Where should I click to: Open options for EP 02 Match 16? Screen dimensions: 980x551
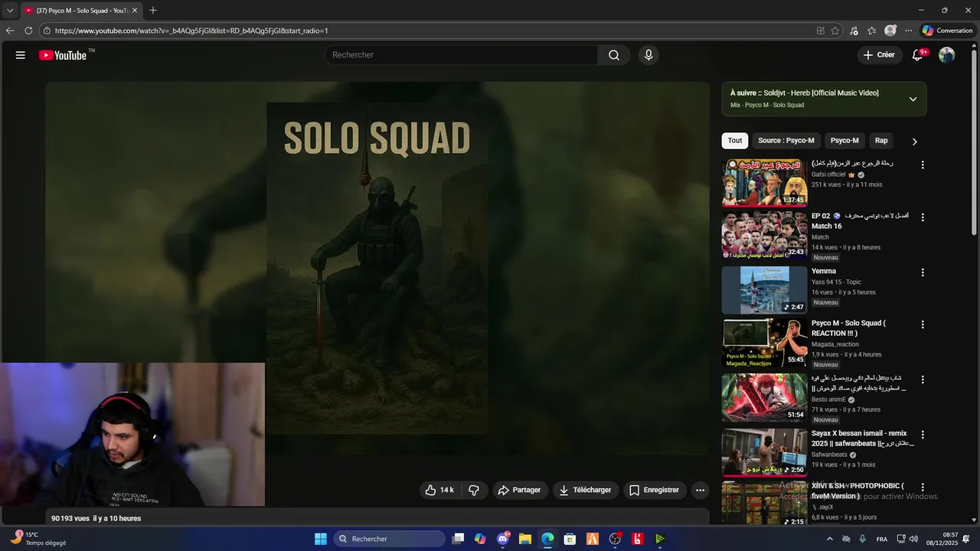923,217
